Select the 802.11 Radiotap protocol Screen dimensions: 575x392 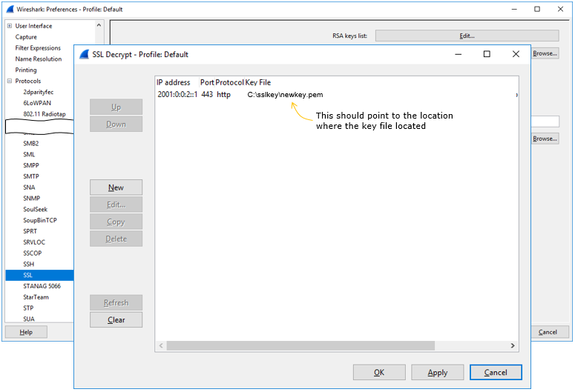(x=45, y=114)
